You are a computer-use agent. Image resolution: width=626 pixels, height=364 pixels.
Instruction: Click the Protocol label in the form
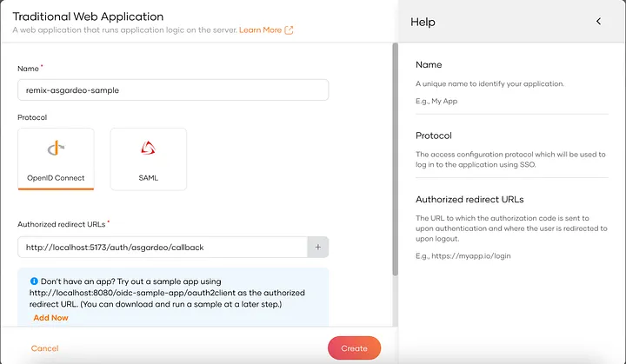pyautogui.click(x=32, y=117)
